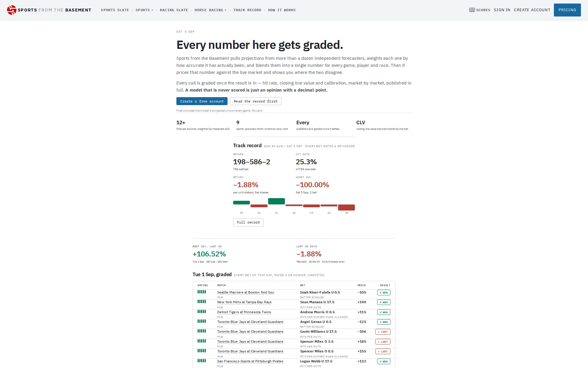Click the WON badge for Logan Webb
This screenshot has height=368, width=588.
[x=384, y=362]
